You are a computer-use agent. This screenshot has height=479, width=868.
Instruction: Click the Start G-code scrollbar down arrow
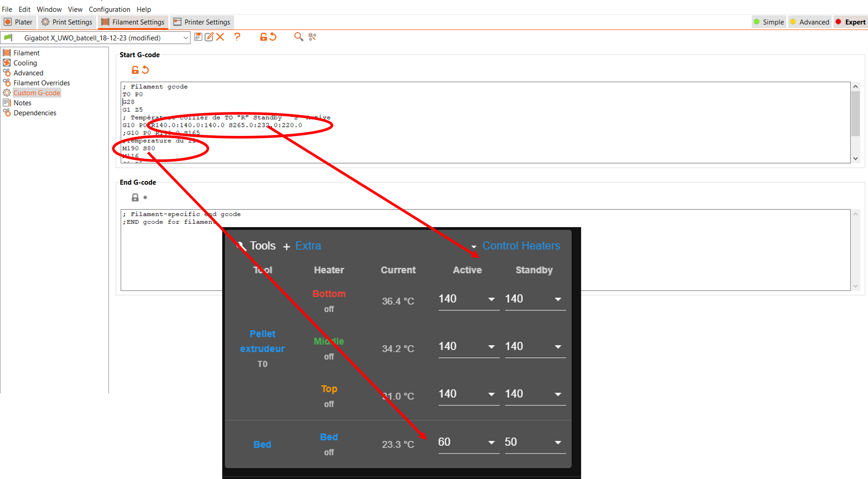click(x=855, y=159)
